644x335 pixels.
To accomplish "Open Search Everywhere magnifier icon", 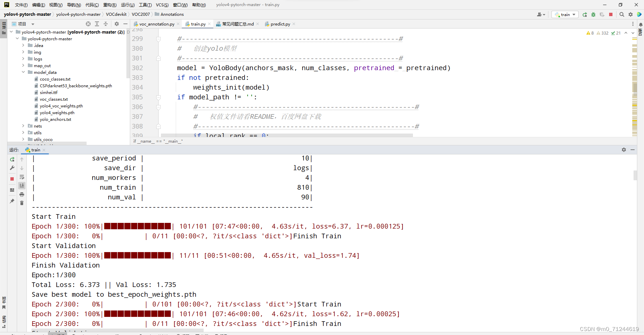I will click(x=622, y=14).
